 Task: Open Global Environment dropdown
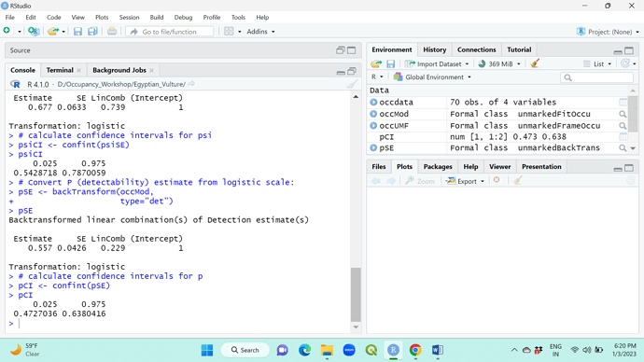pos(432,77)
